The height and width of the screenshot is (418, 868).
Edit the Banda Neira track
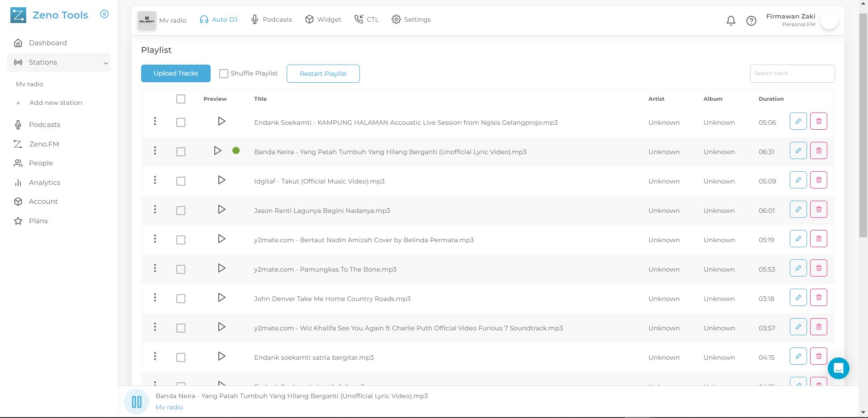798,150
